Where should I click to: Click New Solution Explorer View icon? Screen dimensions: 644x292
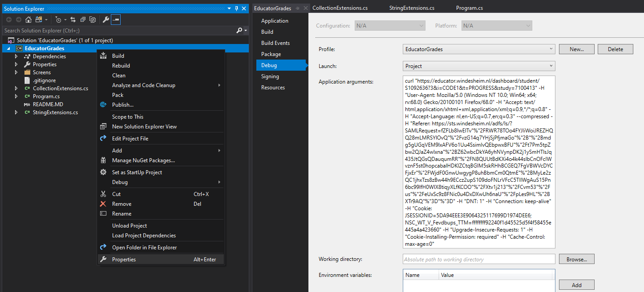tap(103, 127)
